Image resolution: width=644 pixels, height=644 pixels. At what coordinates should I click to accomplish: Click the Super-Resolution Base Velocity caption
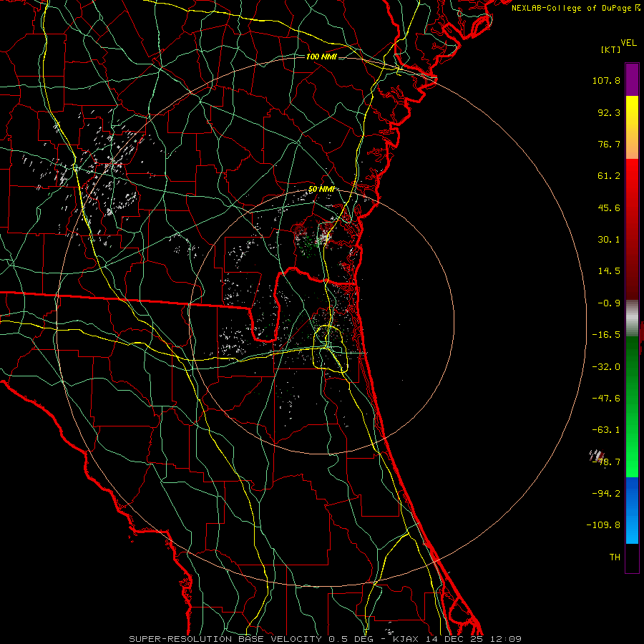point(326,639)
